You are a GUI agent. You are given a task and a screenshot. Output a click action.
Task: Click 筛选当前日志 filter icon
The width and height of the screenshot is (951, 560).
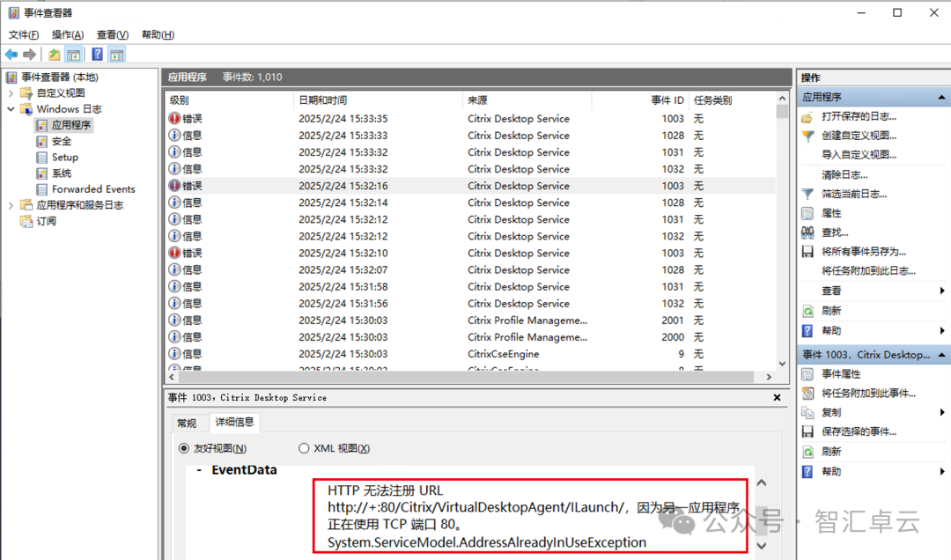[807, 194]
